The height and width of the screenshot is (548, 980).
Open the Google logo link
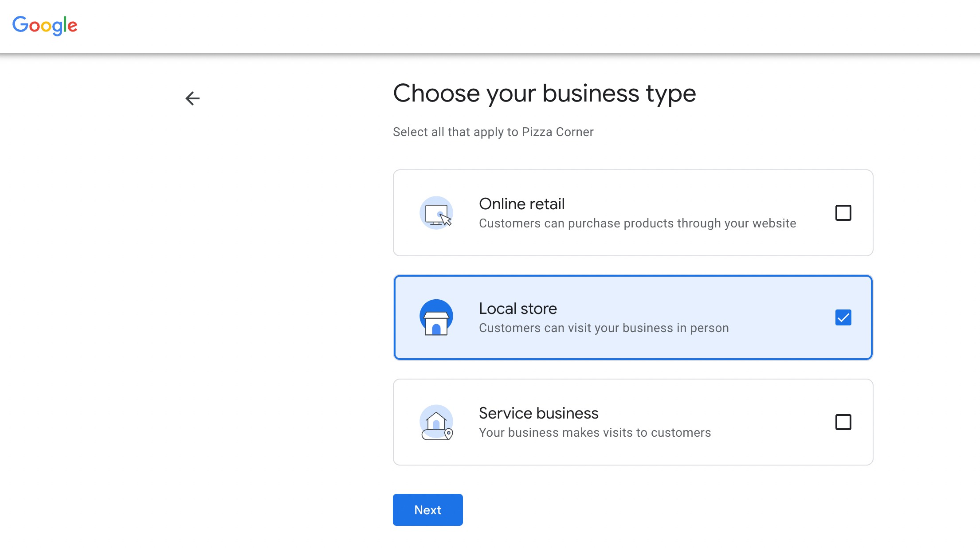[x=45, y=26]
